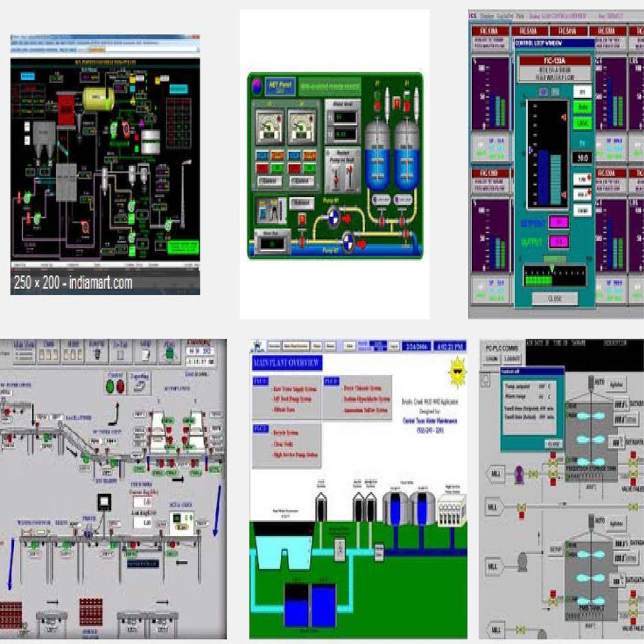The width and height of the screenshot is (644, 644).
Task: Click the right blue tank in green panel
Action: click(x=406, y=155)
